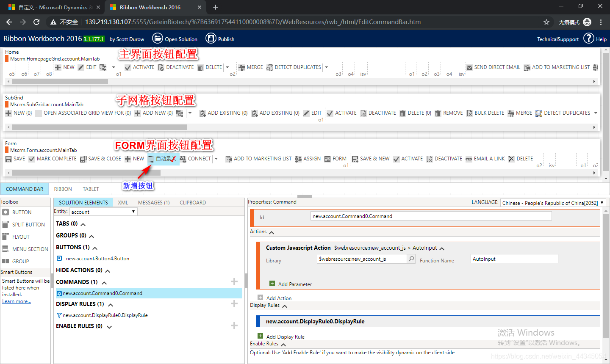Screen dimensions: 610x364
Task: Select SAVE button in Form ribbon
Action: tap(15, 159)
